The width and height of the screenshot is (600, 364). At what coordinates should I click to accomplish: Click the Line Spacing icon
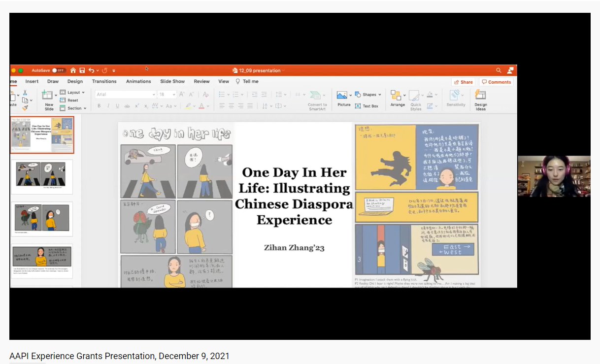pos(279,94)
